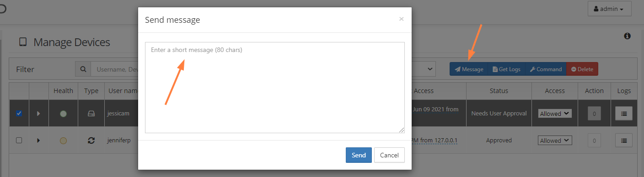Open the admin user menu
Image resolution: width=644 pixels, height=177 pixels.
point(610,9)
